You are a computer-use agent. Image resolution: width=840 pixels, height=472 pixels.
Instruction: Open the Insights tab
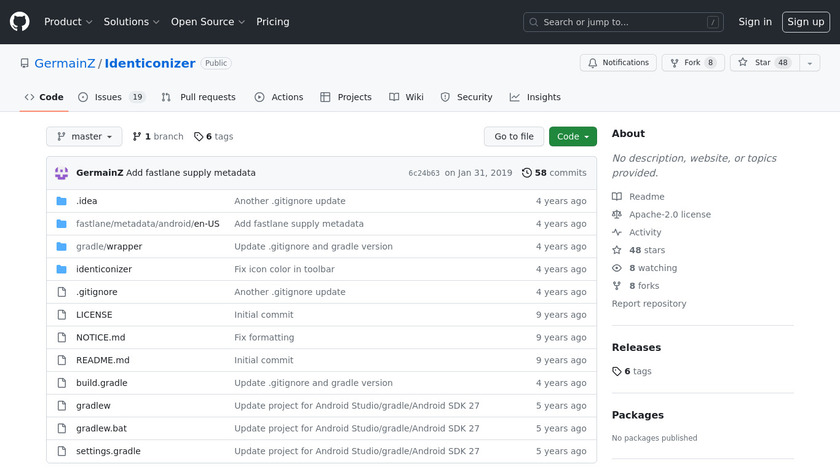[535, 97]
